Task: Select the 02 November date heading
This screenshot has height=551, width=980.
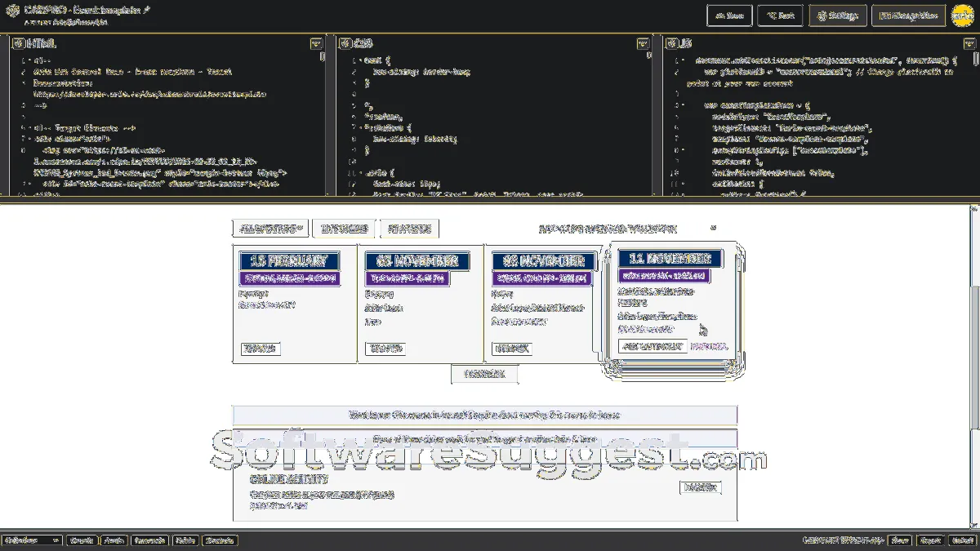Action: click(544, 261)
